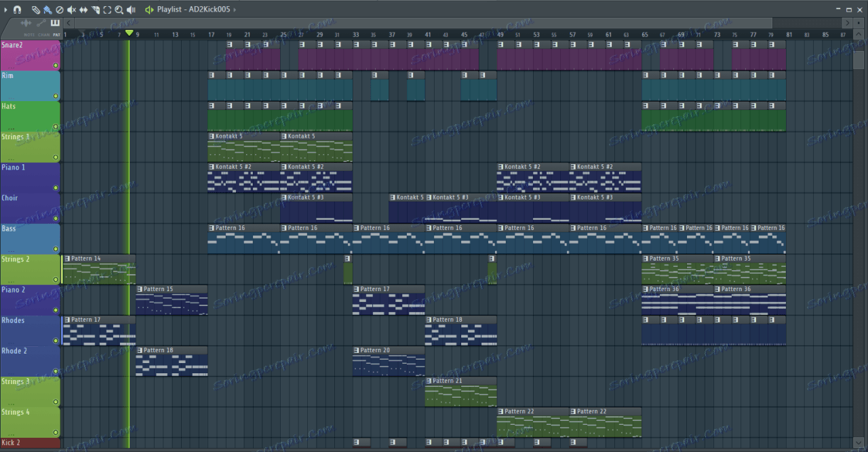The height and width of the screenshot is (452, 868).
Task: Click clip icon on Piano 2 Pattern 17
Action: pos(357,289)
